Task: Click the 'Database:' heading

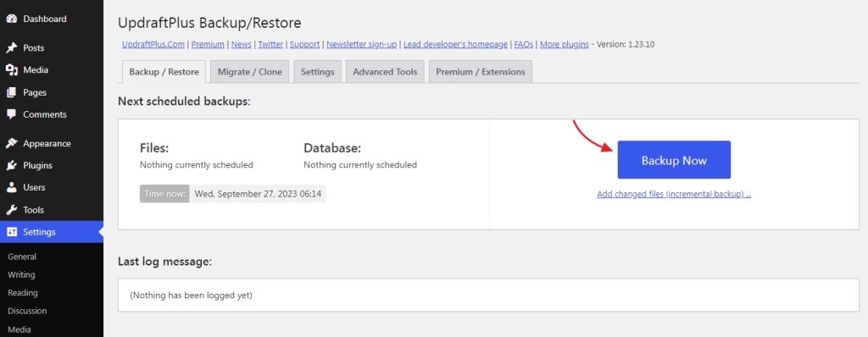Action: (x=332, y=148)
